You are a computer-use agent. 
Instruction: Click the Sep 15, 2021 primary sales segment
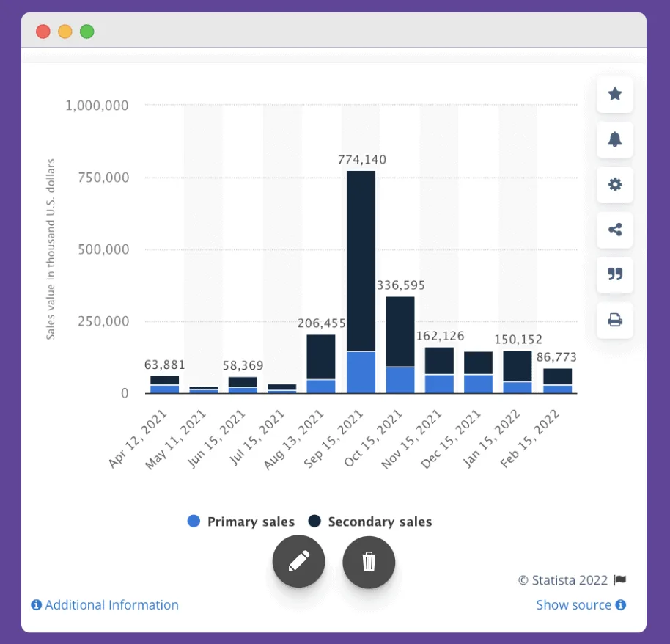tap(361, 373)
